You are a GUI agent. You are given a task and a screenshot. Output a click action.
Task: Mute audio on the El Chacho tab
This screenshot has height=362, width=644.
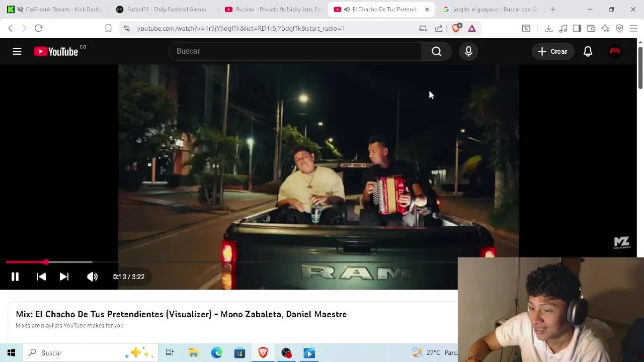(x=347, y=10)
